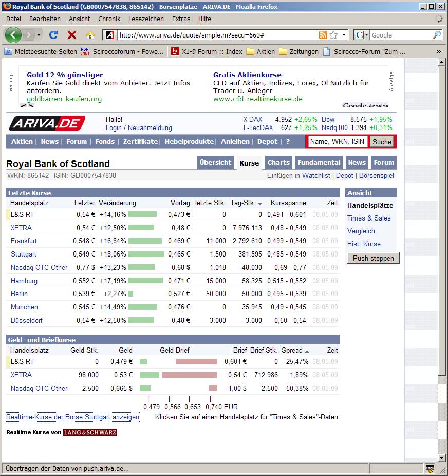Image resolution: width=448 pixels, height=476 pixels.
Task: Add the stock to Watchlist
Action: coord(316,175)
